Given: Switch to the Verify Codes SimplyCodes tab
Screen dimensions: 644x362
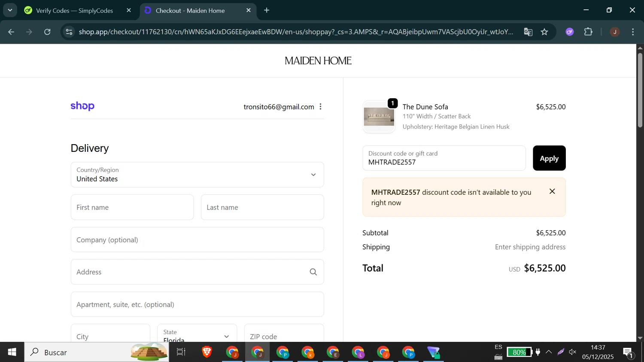Looking at the screenshot, I should pyautogui.click(x=74, y=10).
